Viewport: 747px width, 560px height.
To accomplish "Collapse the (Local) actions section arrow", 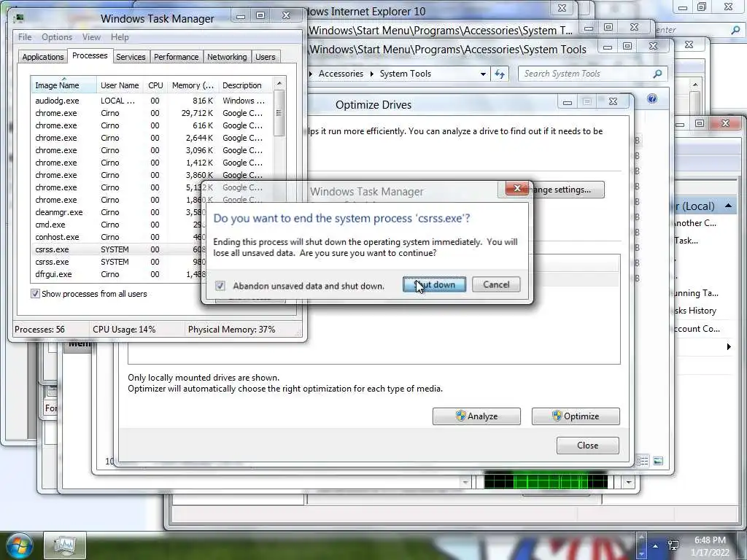I will pyautogui.click(x=729, y=206).
